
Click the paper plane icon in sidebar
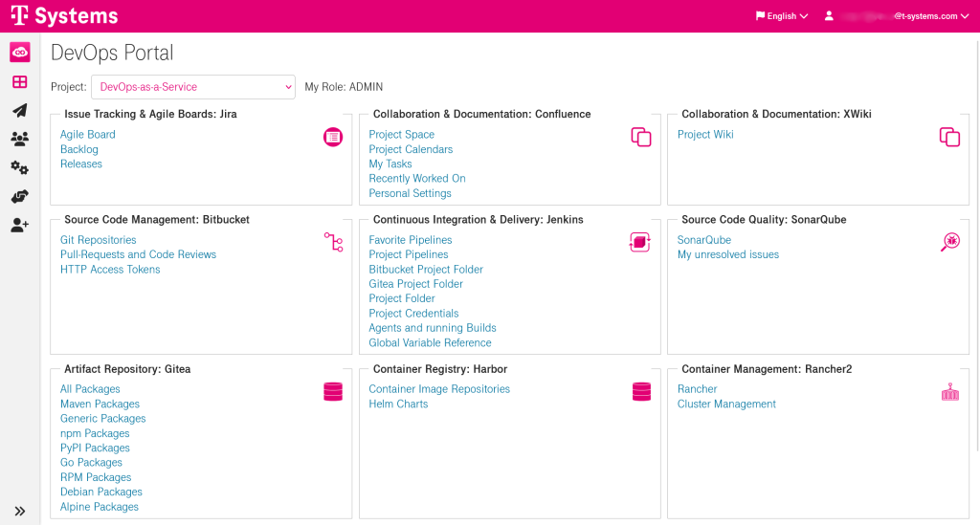coord(20,111)
